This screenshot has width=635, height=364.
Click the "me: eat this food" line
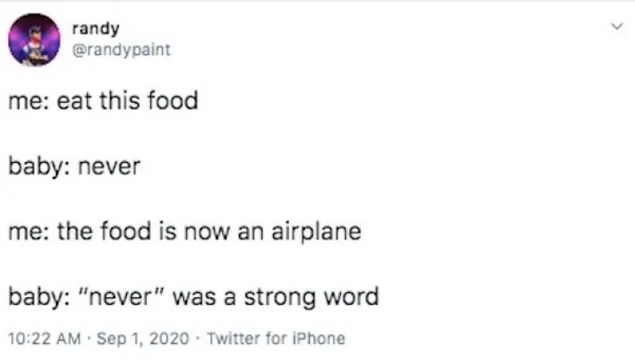pos(104,102)
